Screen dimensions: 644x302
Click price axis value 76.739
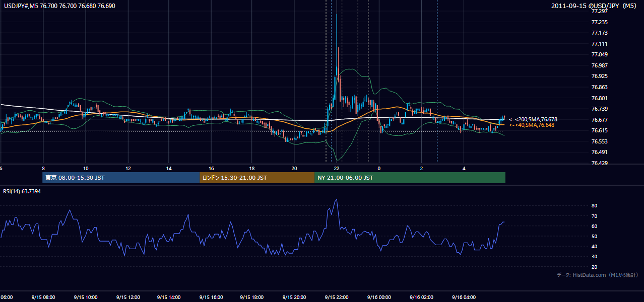[x=600, y=109]
